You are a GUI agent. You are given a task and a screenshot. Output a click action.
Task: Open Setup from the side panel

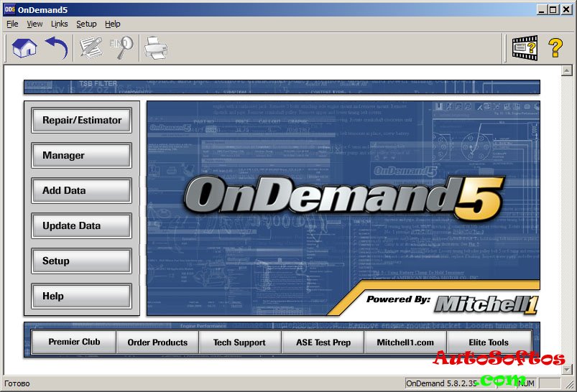click(x=82, y=261)
